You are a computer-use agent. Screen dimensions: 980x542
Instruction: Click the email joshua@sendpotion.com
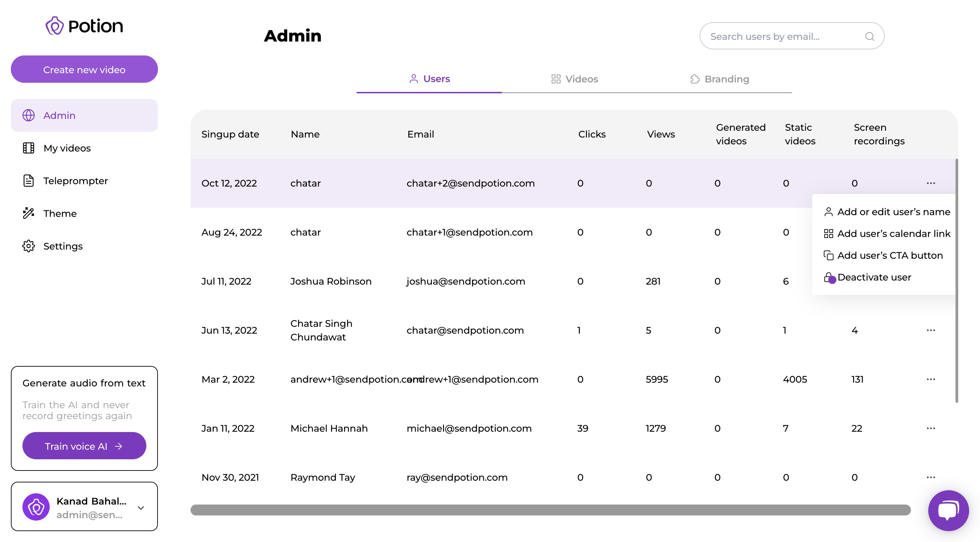click(x=465, y=281)
